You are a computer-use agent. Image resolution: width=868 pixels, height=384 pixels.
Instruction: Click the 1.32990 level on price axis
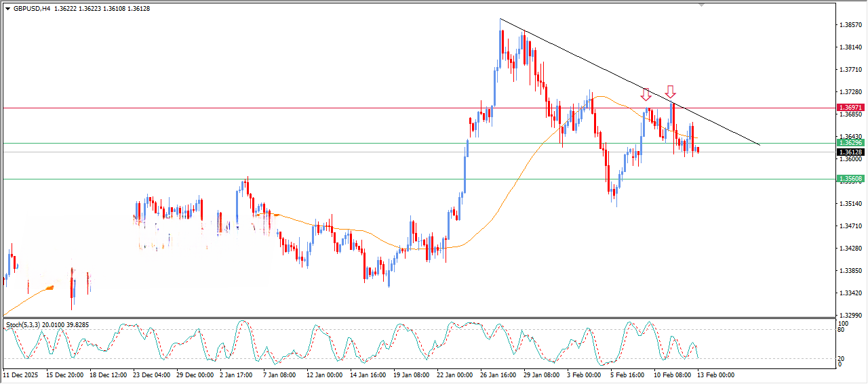pos(850,316)
